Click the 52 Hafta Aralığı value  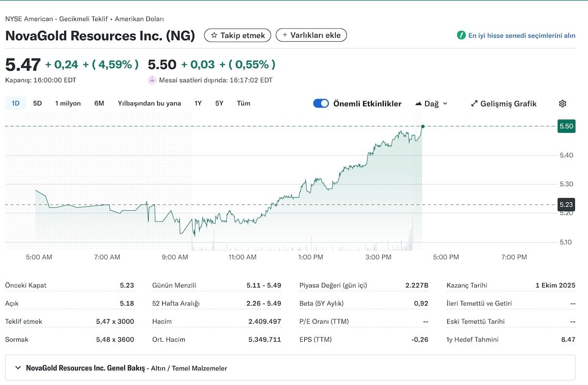pyautogui.click(x=264, y=303)
